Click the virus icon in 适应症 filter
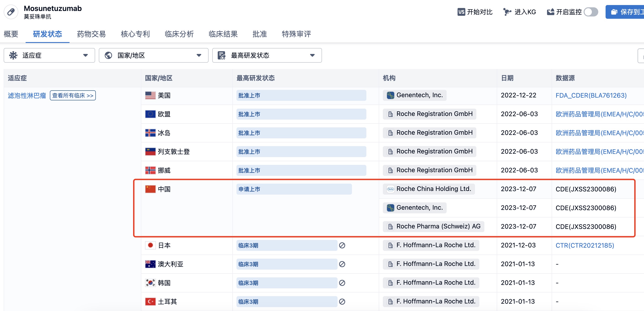The width and height of the screenshot is (644, 311). 13,55
